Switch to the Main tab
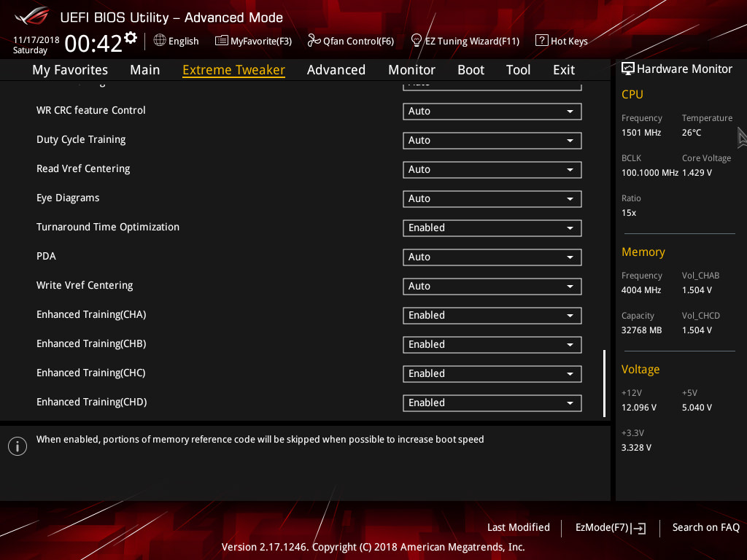This screenshot has width=747, height=560. [145, 70]
